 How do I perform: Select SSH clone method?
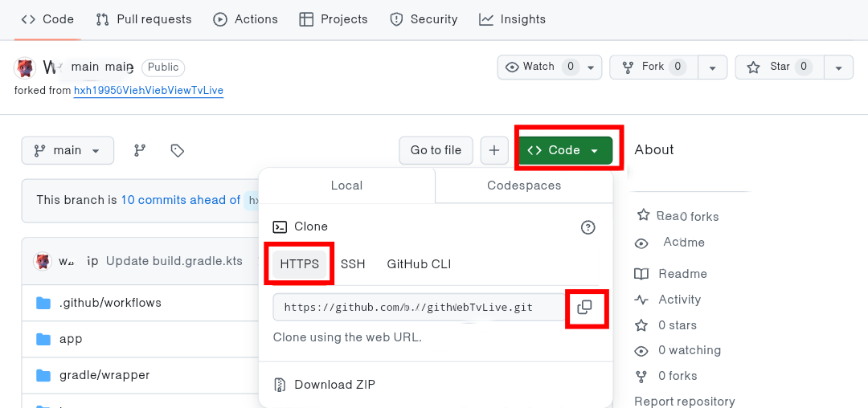tap(353, 264)
